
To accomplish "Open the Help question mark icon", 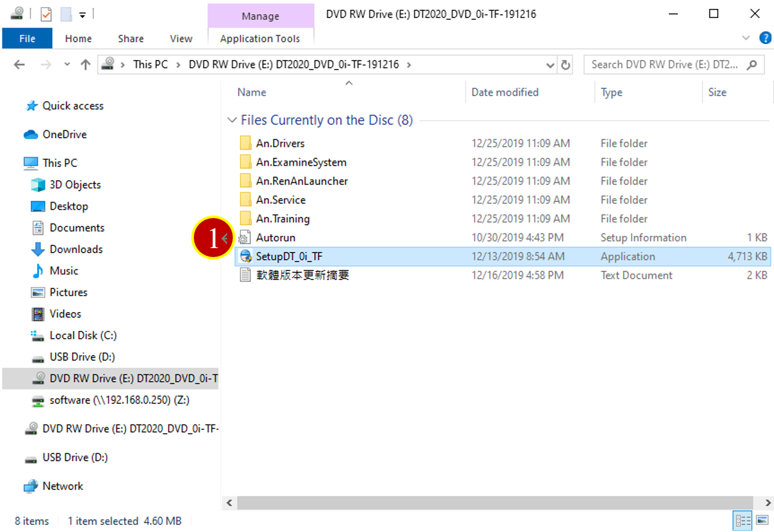I will (764, 38).
